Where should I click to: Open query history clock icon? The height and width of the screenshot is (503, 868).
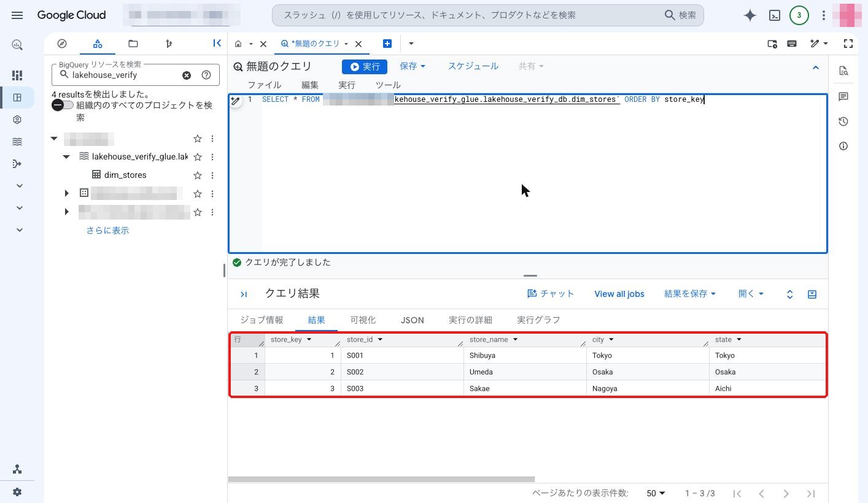843,121
